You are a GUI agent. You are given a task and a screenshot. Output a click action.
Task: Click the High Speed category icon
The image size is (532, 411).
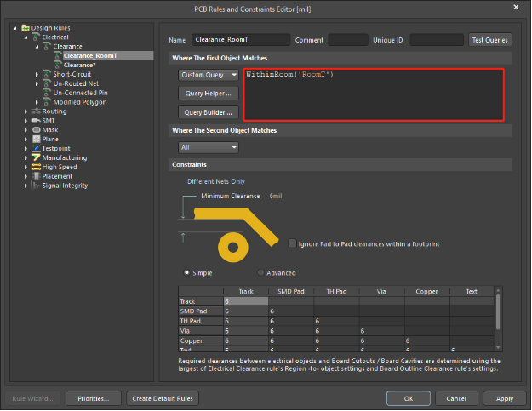tap(37, 167)
